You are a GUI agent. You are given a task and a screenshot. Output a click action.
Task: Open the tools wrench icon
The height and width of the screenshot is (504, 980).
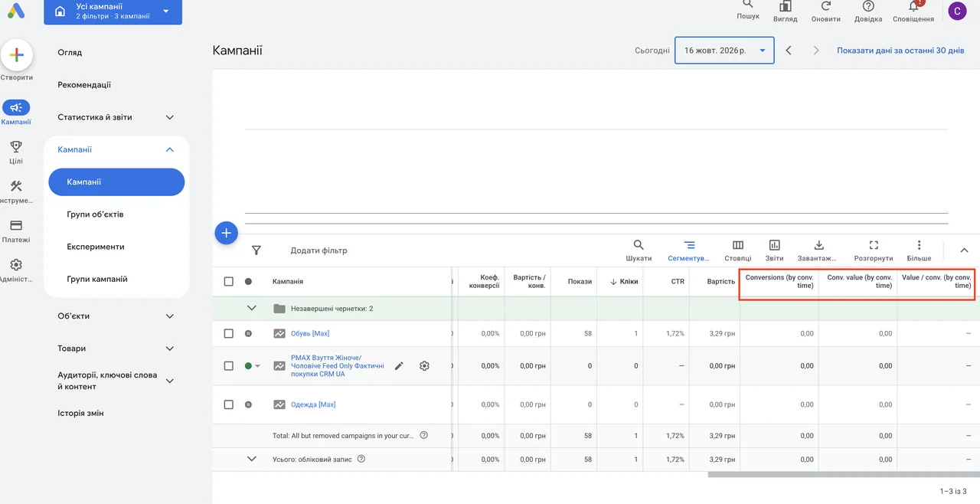tap(16, 186)
